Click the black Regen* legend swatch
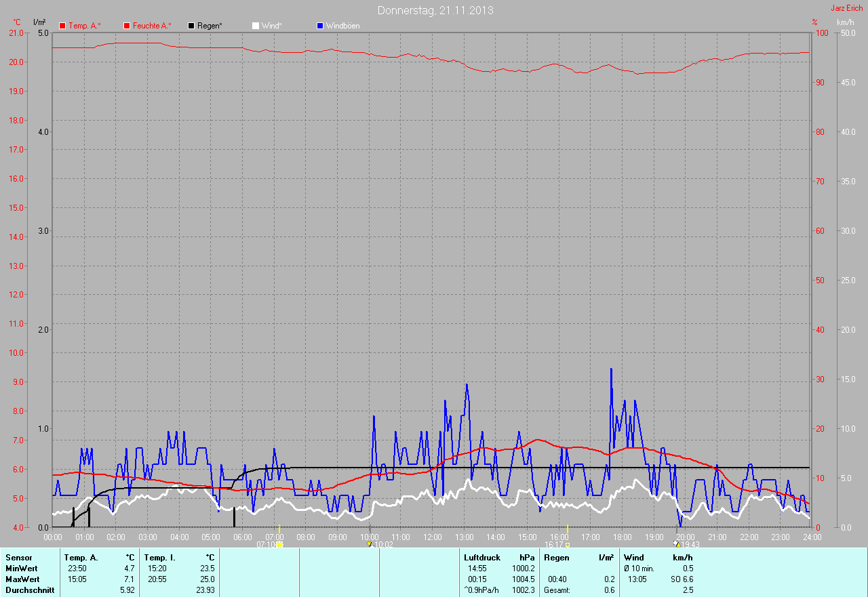The width and height of the screenshot is (868, 597). pos(192,26)
